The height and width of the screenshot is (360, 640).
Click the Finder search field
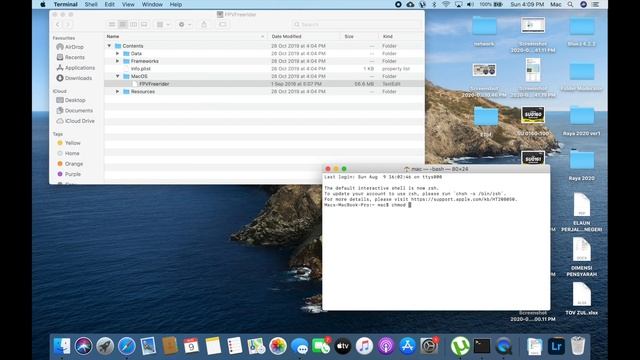click(356, 24)
